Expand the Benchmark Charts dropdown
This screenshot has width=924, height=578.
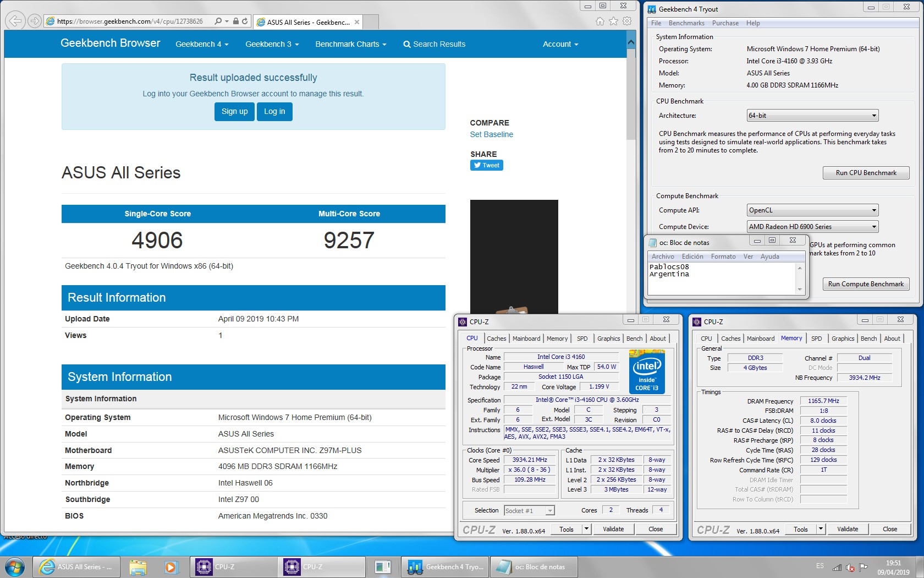(351, 44)
